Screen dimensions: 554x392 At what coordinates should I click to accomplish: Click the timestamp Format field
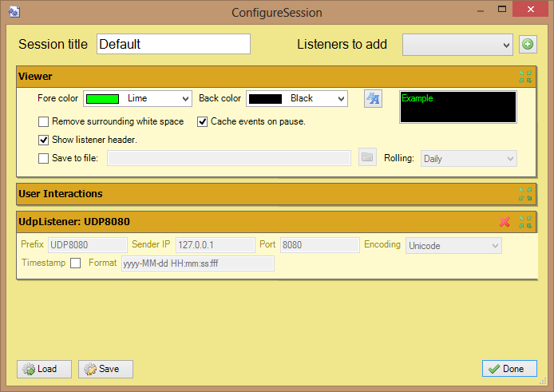197,263
